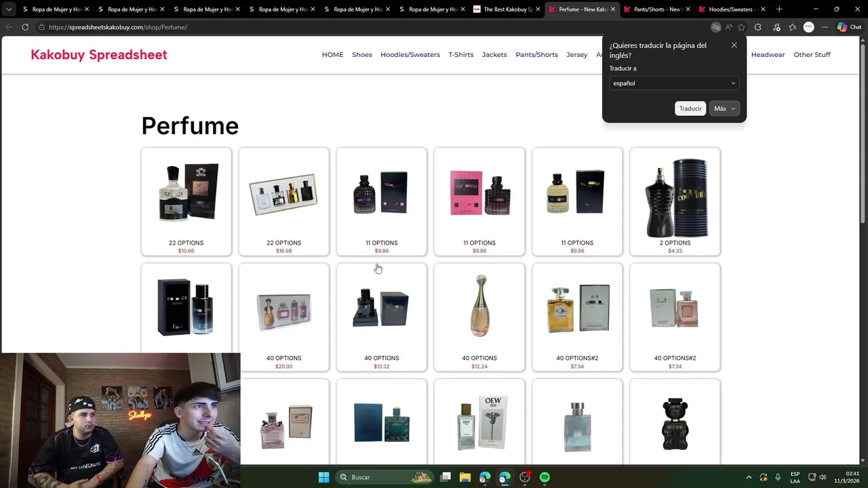The image size is (868, 488).
Task: Open the browser settings three-dot menu
Action: (825, 27)
